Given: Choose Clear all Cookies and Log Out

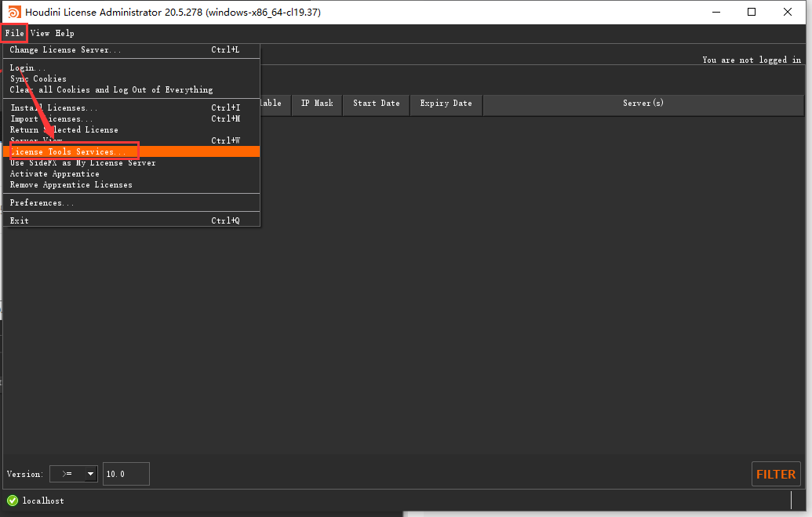Looking at the screenshot, I should (x=132, y=89).
